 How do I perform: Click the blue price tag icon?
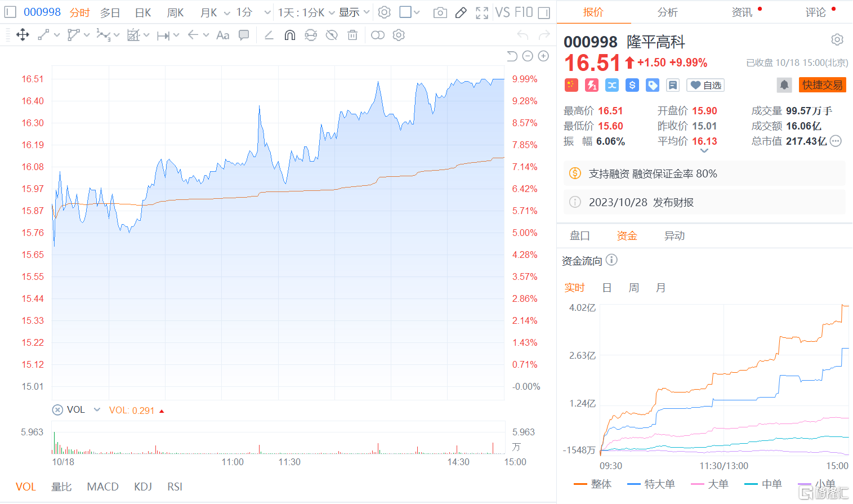pos(653,85)
